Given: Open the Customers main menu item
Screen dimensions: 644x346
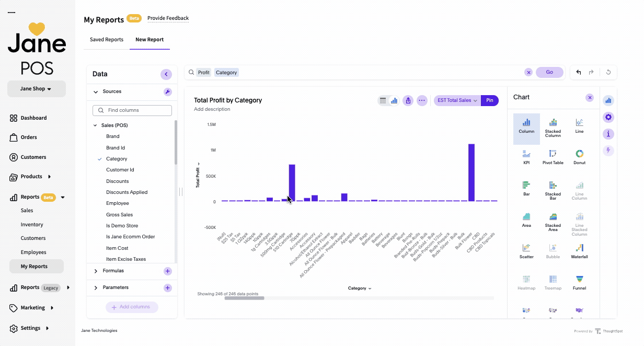Looking at the screenshot, I should click(28, 157).
